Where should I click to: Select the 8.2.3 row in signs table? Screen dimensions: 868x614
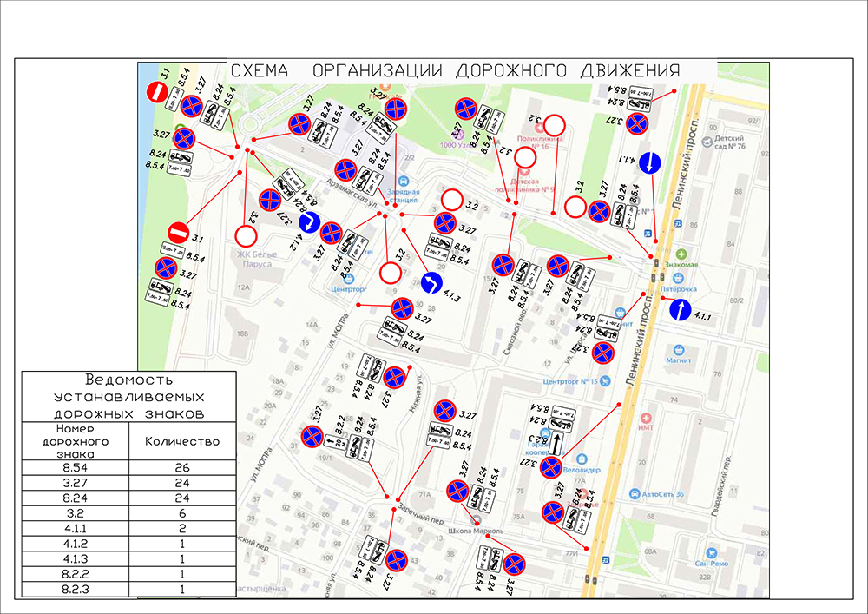[x=128, y=589]
